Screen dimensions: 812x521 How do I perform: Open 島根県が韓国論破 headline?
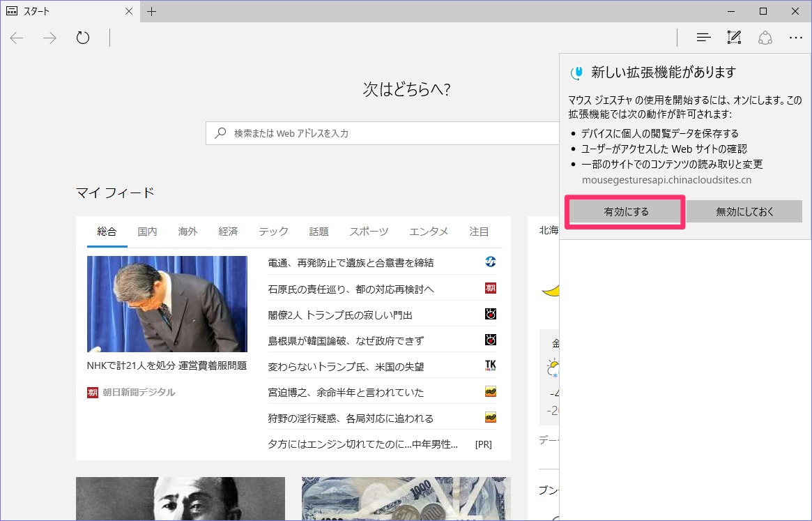pos(346,340)
